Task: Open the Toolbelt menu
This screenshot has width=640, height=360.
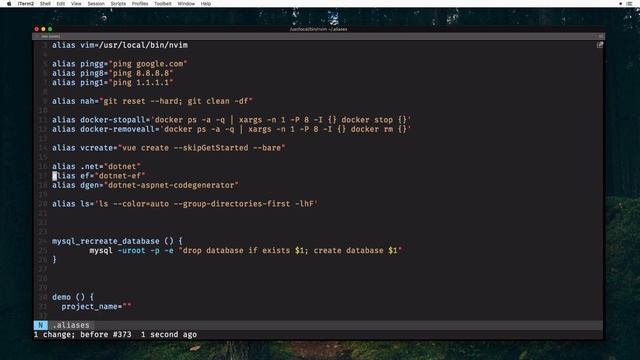Action: 163,4
